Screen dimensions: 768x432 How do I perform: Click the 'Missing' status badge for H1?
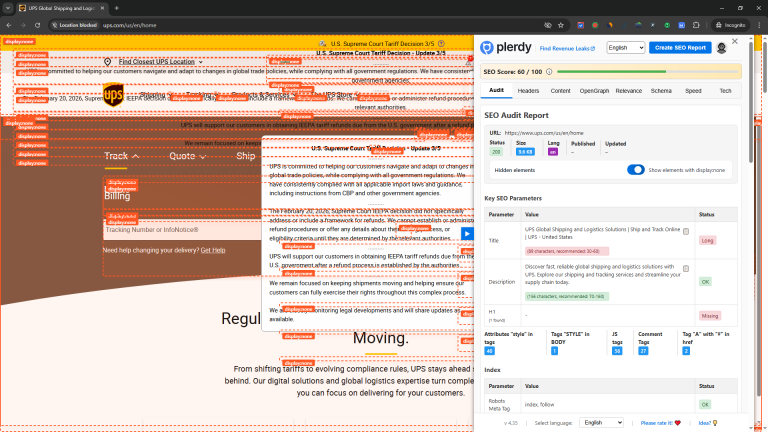point(710,316)
